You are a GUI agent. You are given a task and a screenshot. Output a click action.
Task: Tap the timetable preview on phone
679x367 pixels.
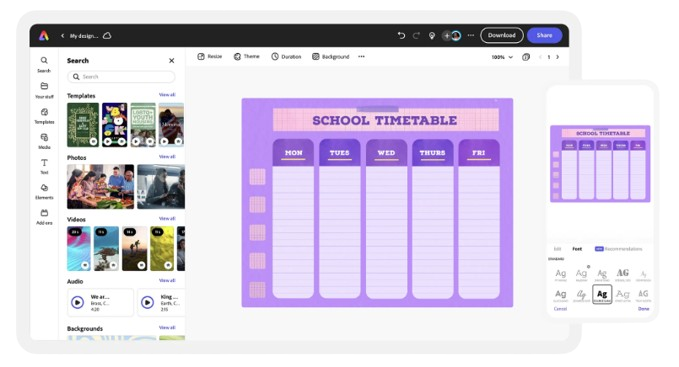[x=600, y=164]
